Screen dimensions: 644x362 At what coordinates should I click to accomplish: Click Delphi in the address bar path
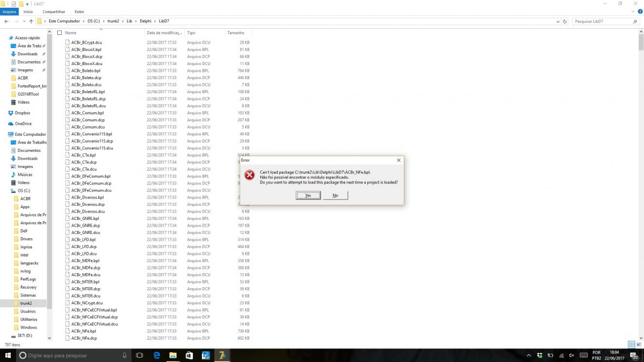point(146,21)
